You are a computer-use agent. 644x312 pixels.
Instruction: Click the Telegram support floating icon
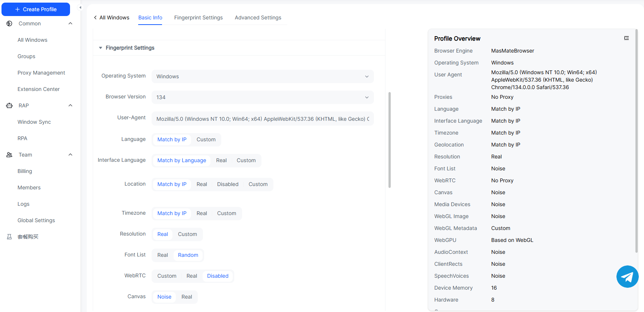tap(627, 277)
